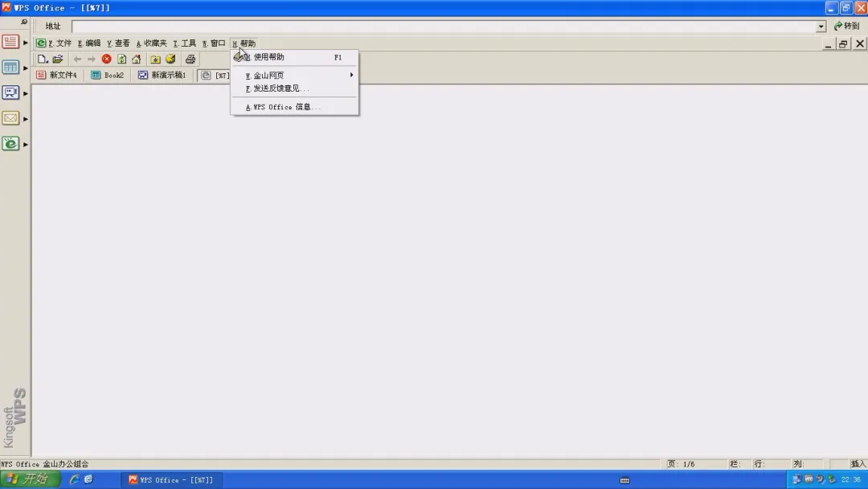The width and height of the screenshot is (868, 489).
Task: Click the Favorites folder toolbar icon
Action: [x=156, y=60]
